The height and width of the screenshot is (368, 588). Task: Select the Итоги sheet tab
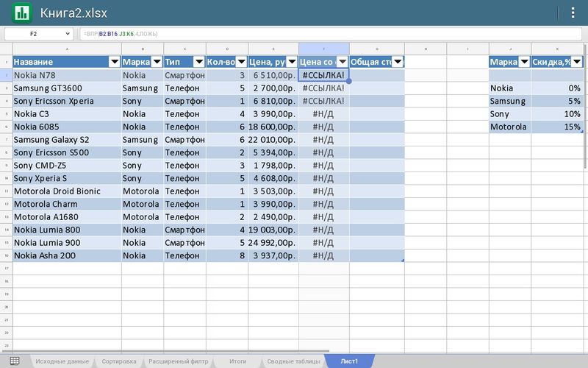point(237,361)
